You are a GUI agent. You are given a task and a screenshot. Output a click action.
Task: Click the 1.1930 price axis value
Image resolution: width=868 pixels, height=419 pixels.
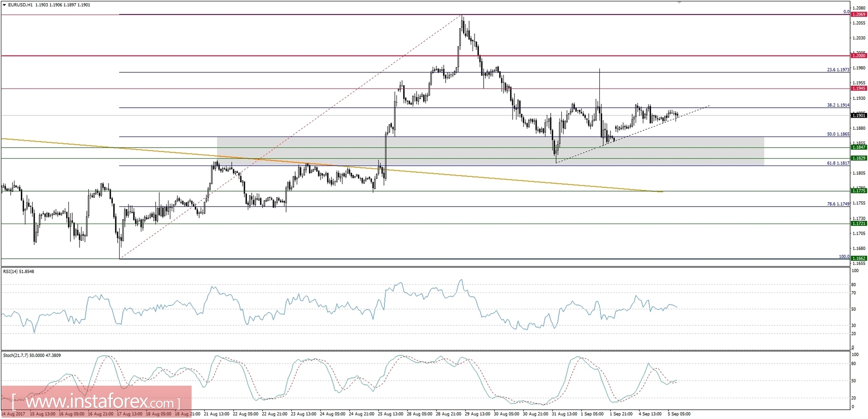coord(859,98)
